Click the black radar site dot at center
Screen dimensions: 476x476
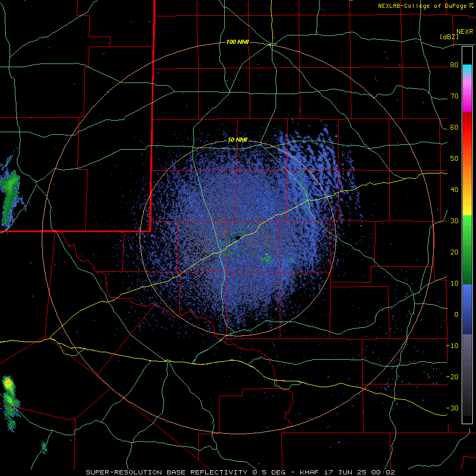pos(238,237)
